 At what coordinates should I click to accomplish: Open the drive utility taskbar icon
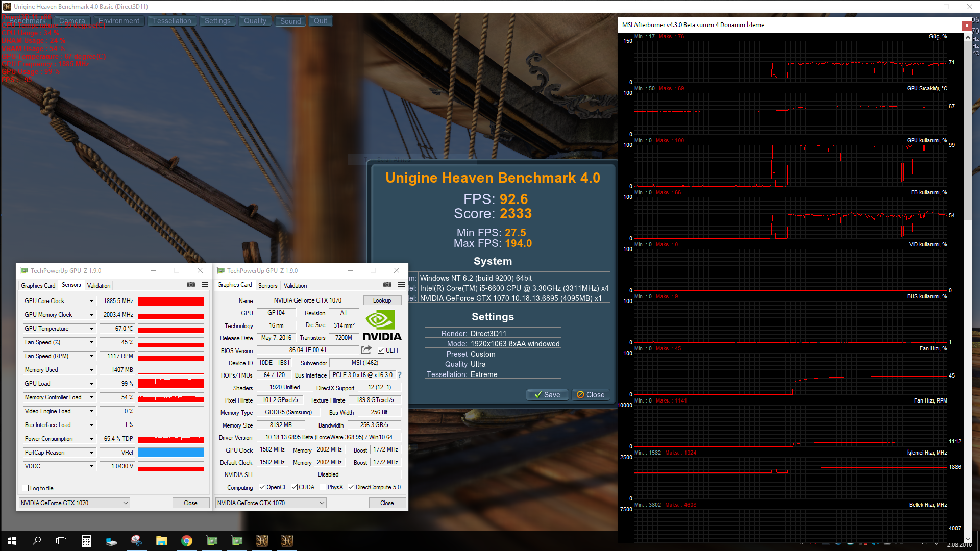click(x=112, y=541)
